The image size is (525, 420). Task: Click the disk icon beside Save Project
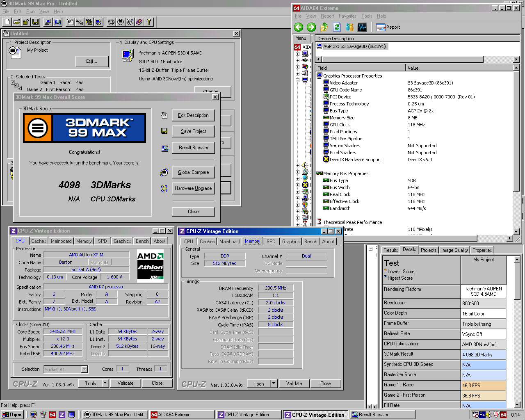(x=164, y=131)
